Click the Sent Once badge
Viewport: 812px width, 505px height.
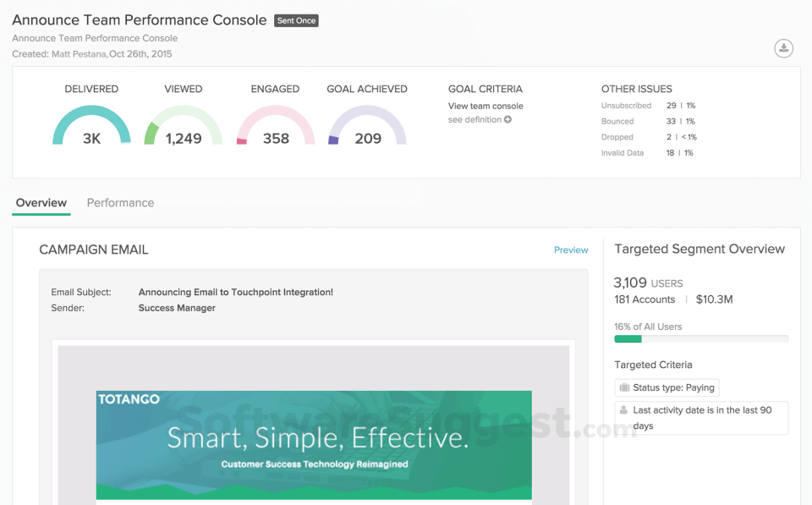[x=295, y=20]
